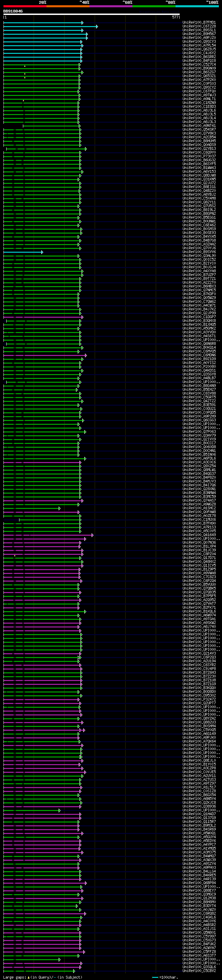Open UniRef100_B7UZP7 label
This screenshot has width=222, height=980.
click(199, 275)
